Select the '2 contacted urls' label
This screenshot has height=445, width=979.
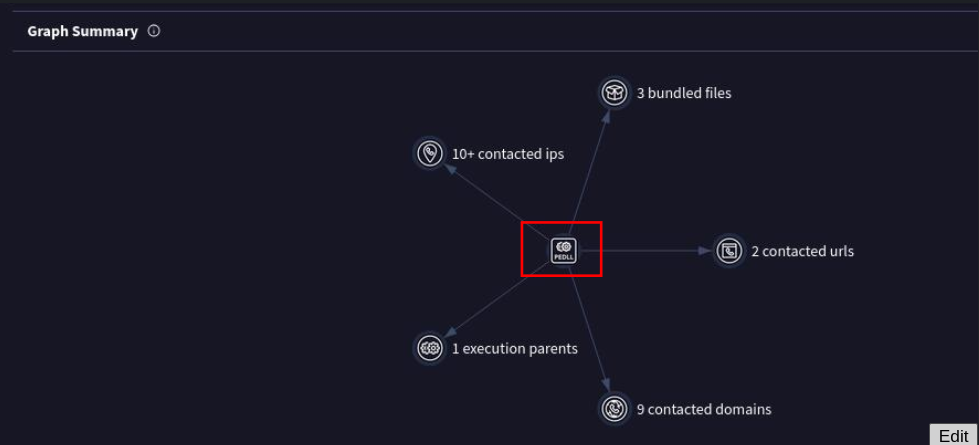(x=803, y=251)
